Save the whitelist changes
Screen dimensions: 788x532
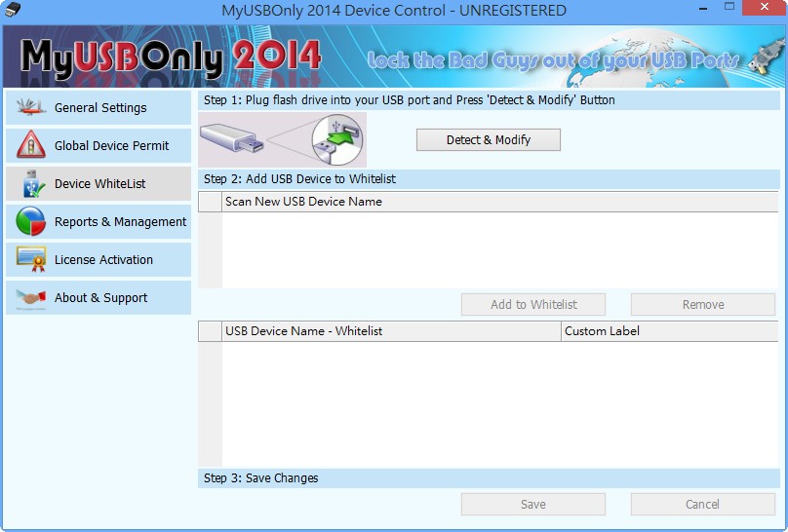coord(533,505)
